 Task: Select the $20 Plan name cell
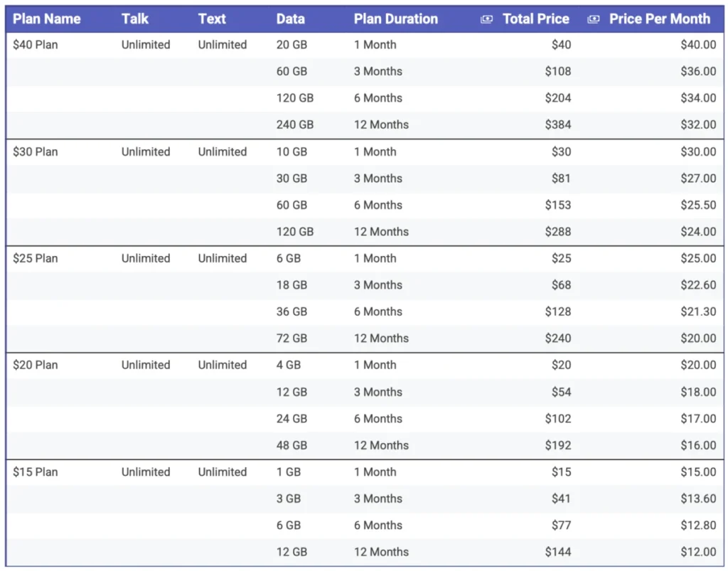click(36, 365)
